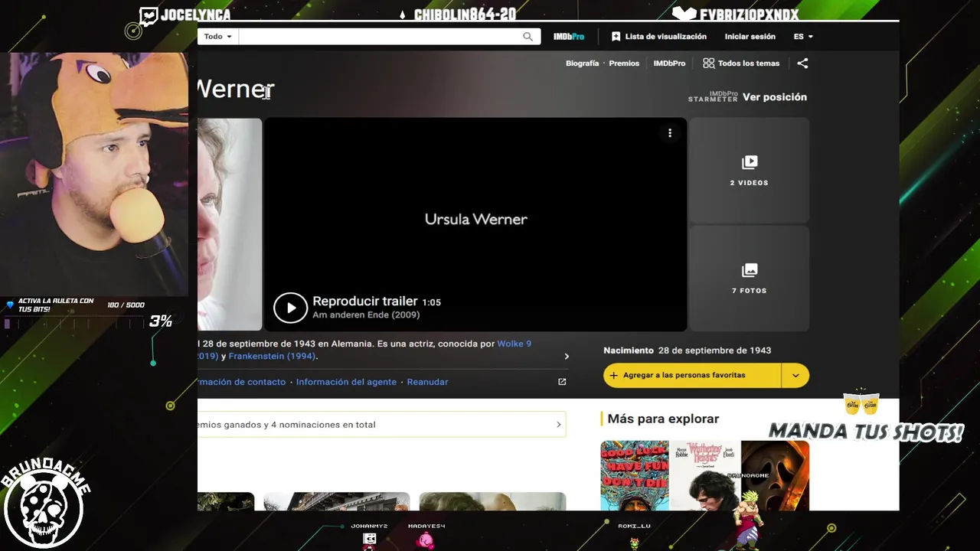Click Información del agente link
The image size is (980, 551).
coord(346,382)
